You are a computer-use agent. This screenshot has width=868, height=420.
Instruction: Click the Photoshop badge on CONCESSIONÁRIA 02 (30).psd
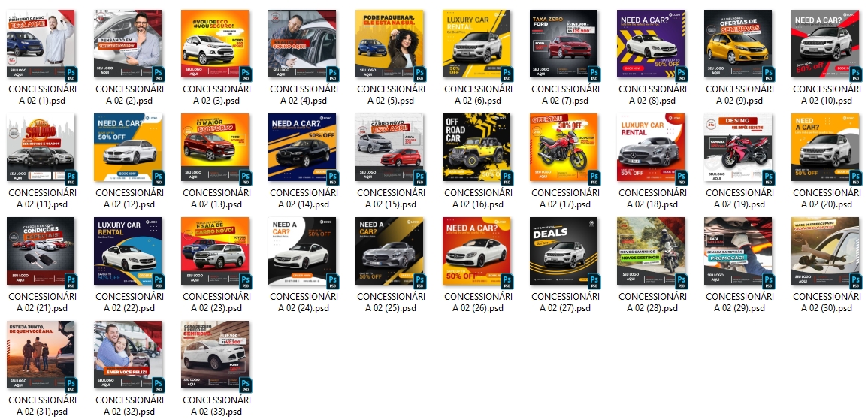855,281
